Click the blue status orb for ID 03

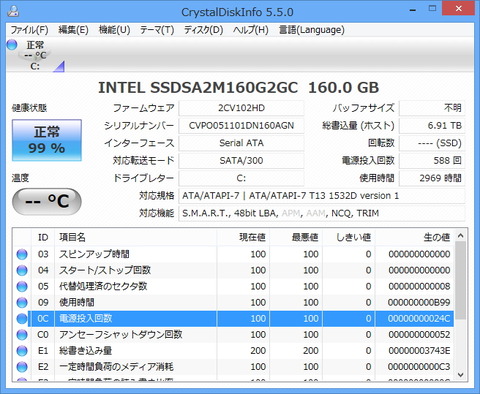22,254
